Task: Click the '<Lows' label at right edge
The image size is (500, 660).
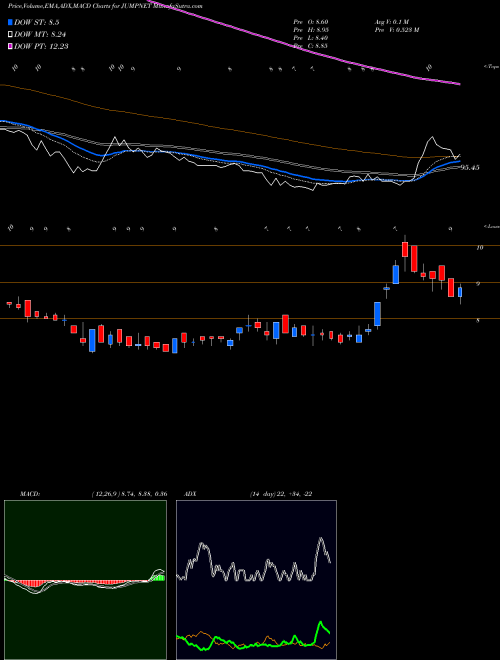Action: tap(491, 226)
